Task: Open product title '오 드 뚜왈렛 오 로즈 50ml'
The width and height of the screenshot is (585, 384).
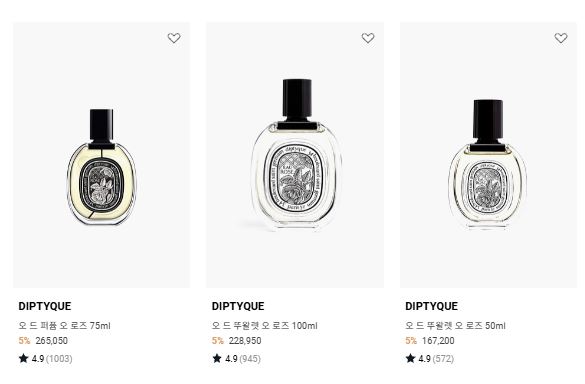Action: point(455,326)
